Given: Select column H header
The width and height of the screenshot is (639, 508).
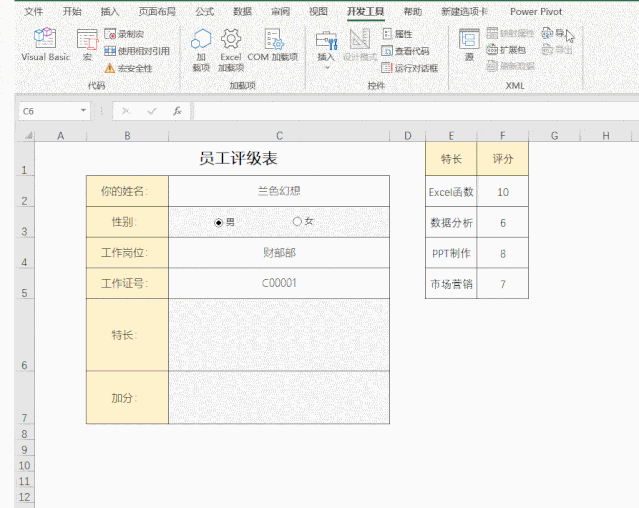Looking at the screenshot, I should point(606,136).
